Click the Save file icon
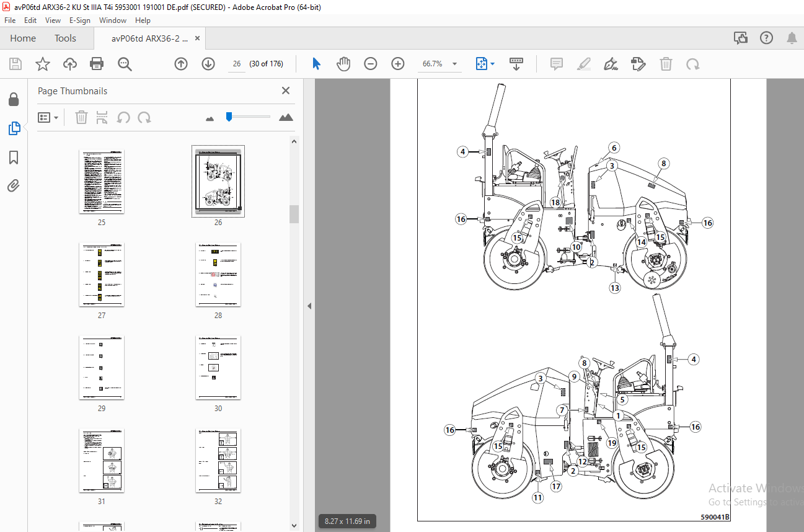Screen dimensions: 804x532 [15, 64]
